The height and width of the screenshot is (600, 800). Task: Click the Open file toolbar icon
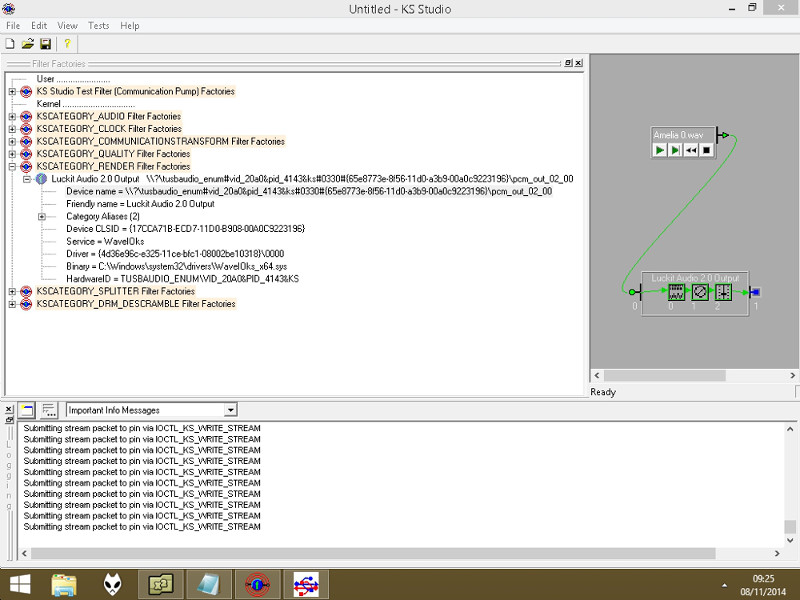pos(28,44)
